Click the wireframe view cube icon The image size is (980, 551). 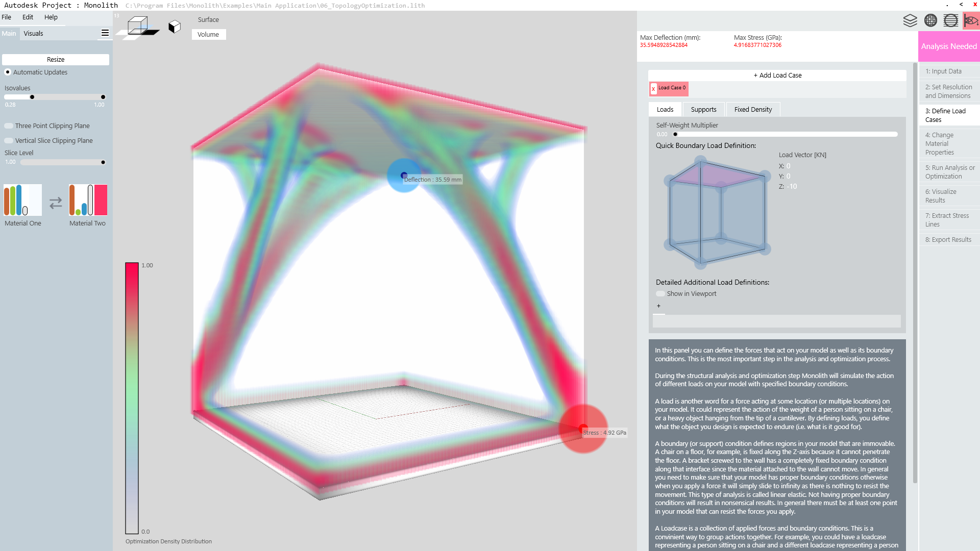tap(138, 26)
